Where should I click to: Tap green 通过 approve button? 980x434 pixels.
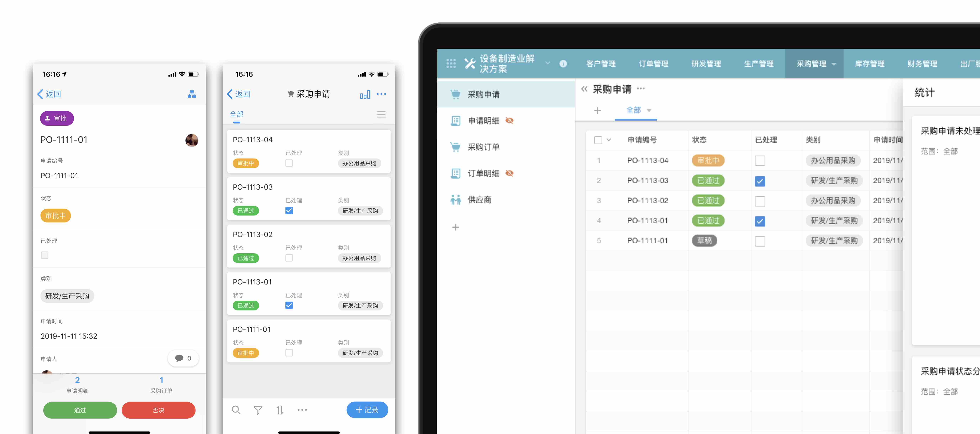(80, 410)
